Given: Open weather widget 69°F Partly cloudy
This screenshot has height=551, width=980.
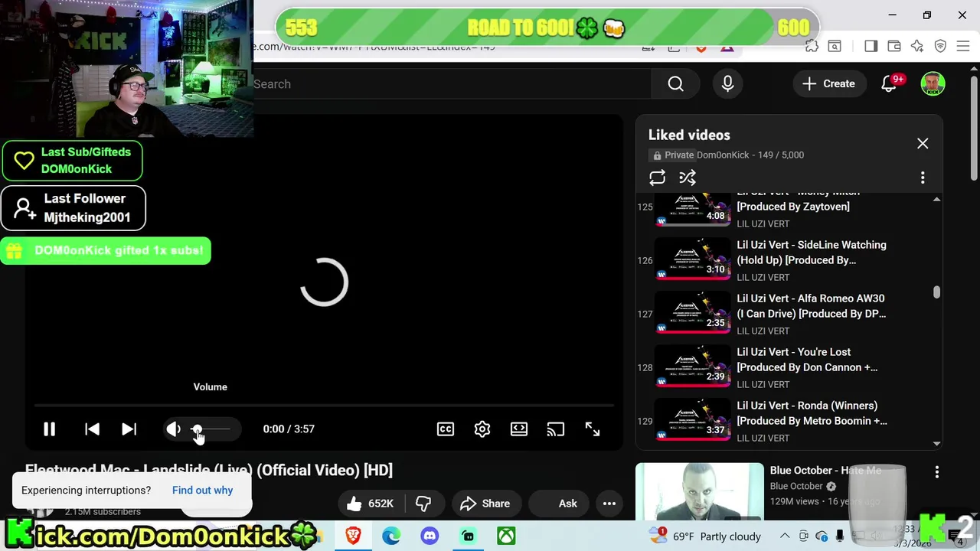Looking at the screenshot, I should (704, 536).
